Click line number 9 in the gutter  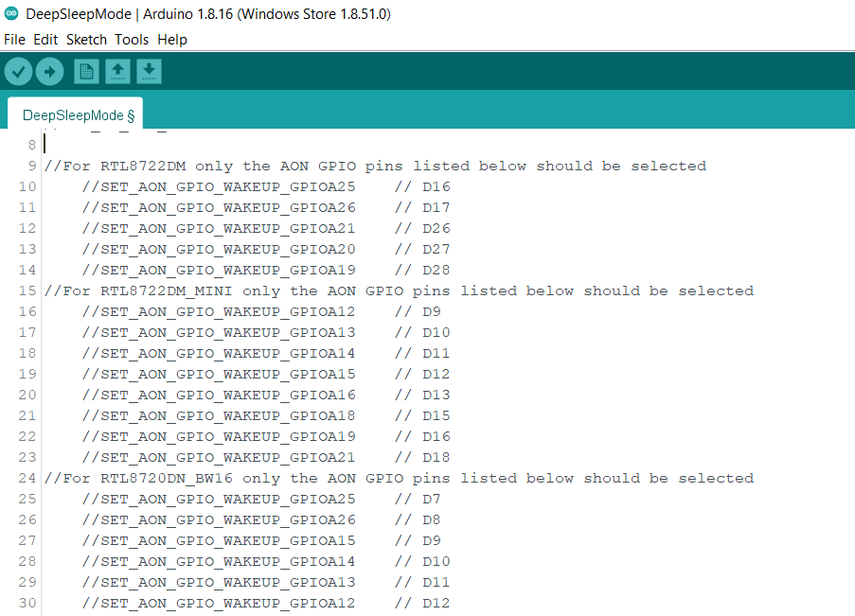pyautogui.click(x=32, y=166)
